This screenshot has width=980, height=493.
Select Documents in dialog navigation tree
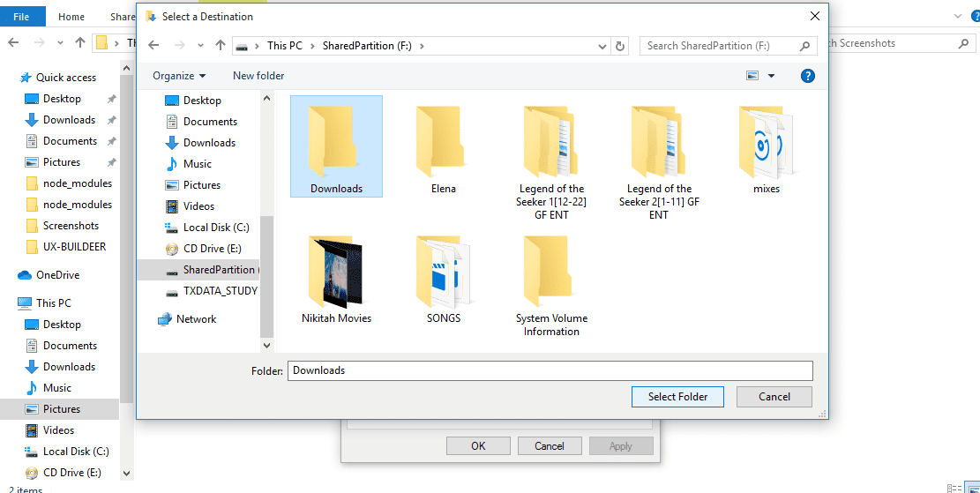210,121
